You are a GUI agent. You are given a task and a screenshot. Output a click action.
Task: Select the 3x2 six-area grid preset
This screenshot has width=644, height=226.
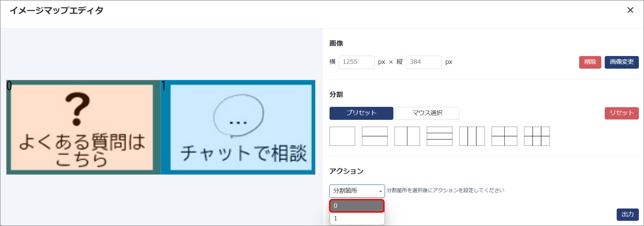537,136
